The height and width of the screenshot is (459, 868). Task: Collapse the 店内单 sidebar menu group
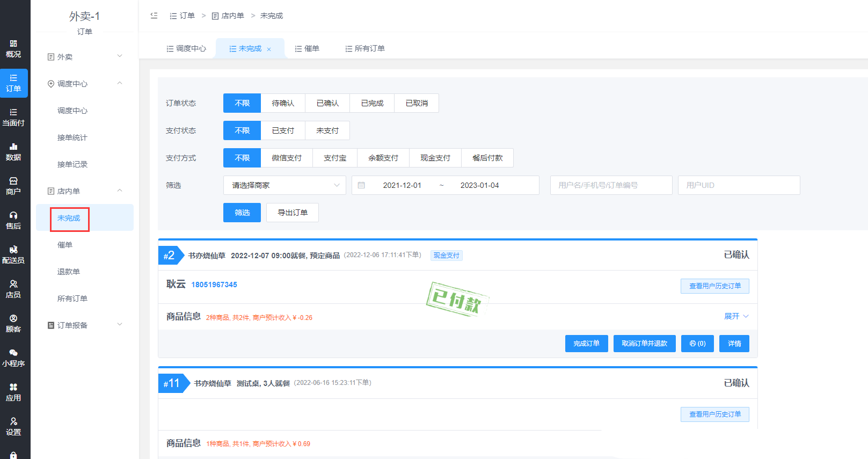click(85, 191)
